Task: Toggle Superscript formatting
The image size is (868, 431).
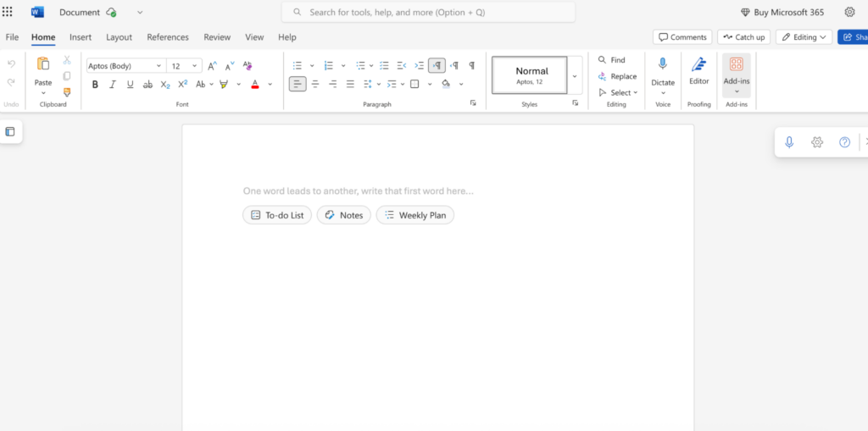Action: click(183, 84)
